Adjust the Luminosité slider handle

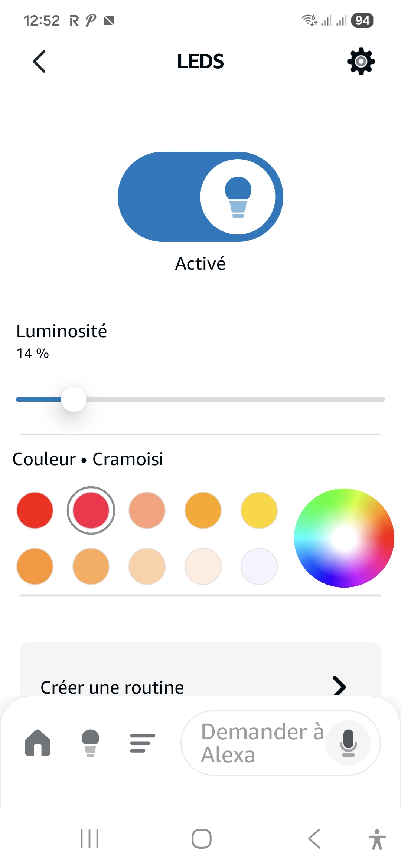coord(73,399)
